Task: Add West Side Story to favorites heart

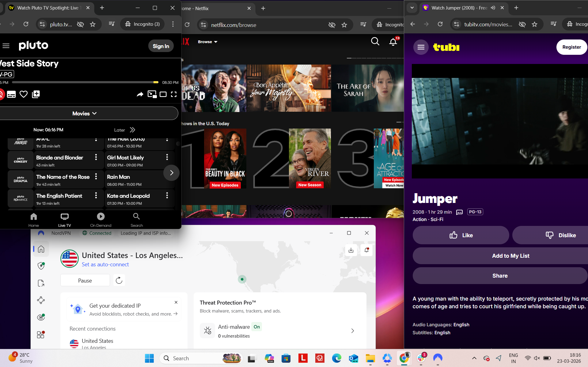Action: click(x=24, y=94)
